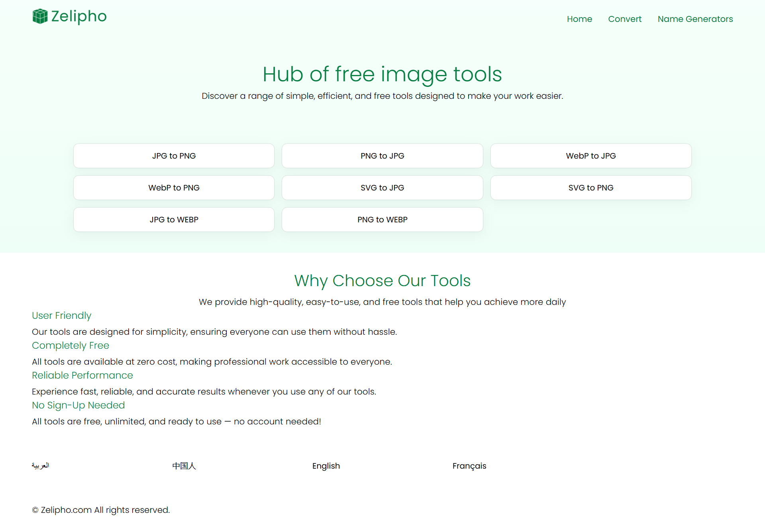Click the Zelipho cube logo icon
Image resolution: width=765 pixels, height=532 pixels.
tap(40, 17)
